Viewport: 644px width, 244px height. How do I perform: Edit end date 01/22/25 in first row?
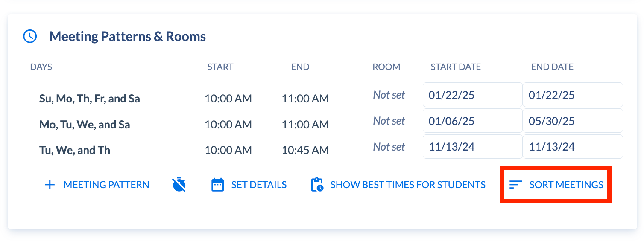coord(573,95)
